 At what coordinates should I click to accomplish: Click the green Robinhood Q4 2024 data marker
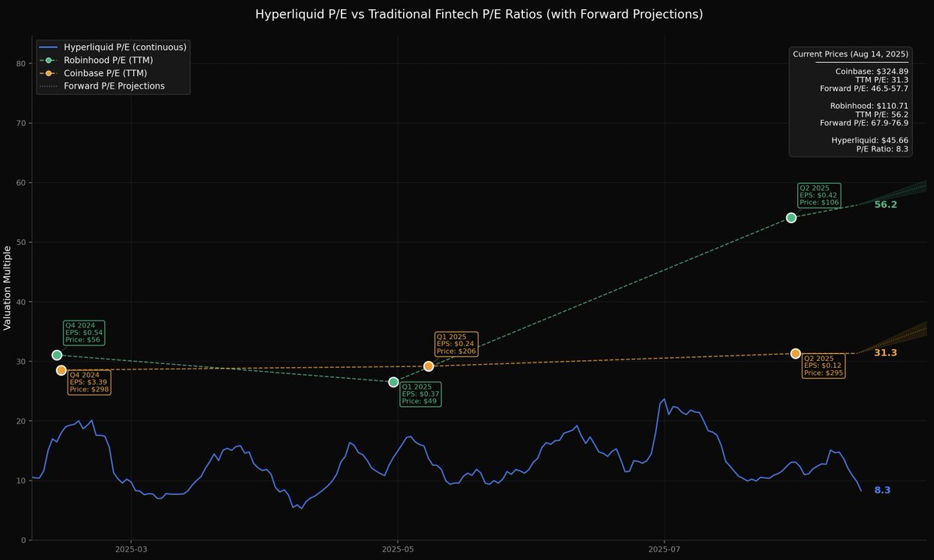tap(57, 355)
